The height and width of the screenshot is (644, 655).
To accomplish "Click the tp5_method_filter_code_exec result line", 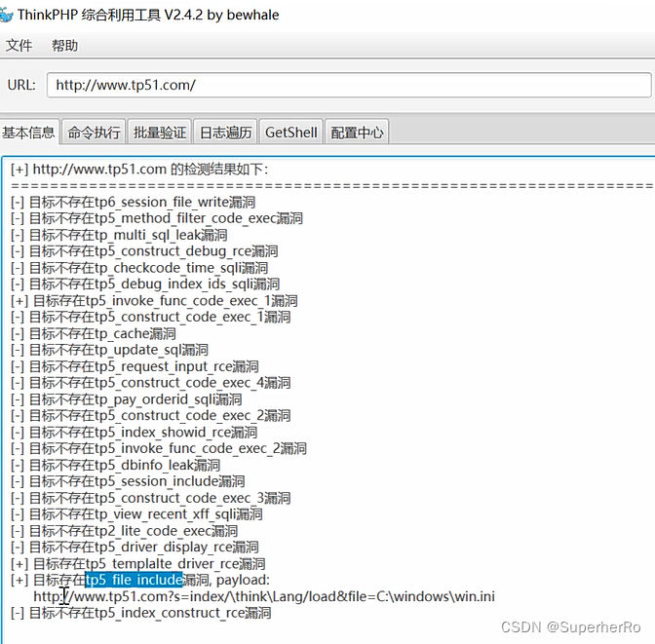I will [157, 218].
